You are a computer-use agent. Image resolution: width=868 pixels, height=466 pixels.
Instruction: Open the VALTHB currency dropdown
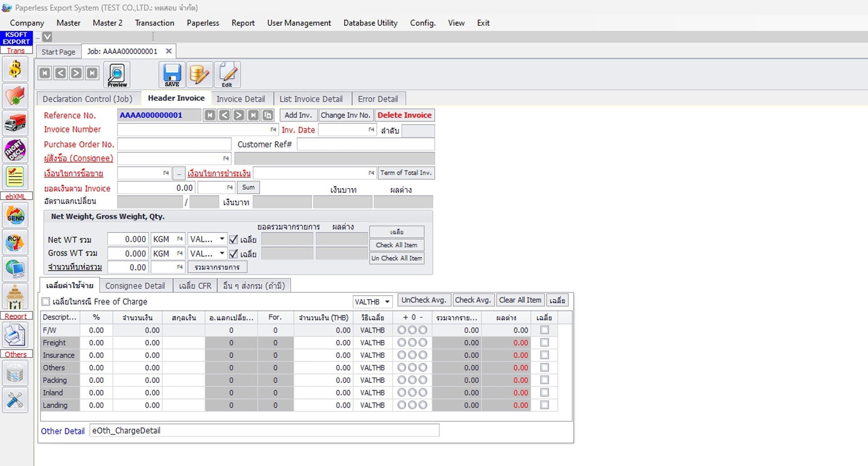pyautogui.click(x=386, y=301)
